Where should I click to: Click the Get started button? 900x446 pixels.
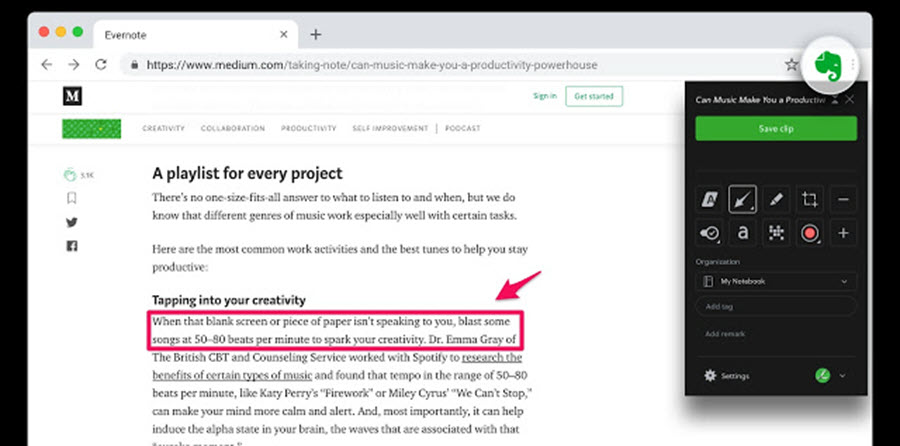tap(593, 96)
